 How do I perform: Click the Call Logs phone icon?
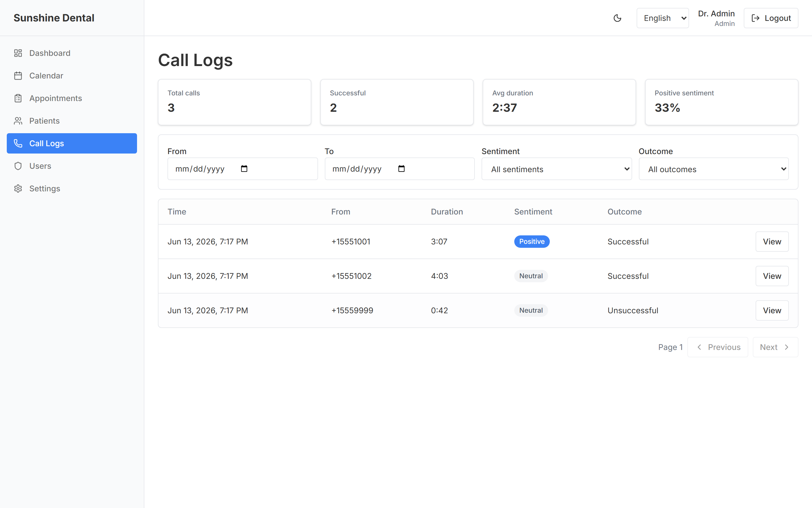18,143
